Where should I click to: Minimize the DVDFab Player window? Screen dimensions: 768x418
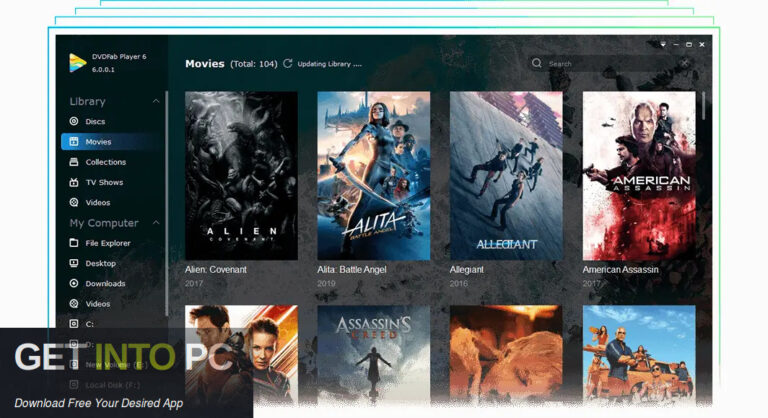click(x=676, y=45)
